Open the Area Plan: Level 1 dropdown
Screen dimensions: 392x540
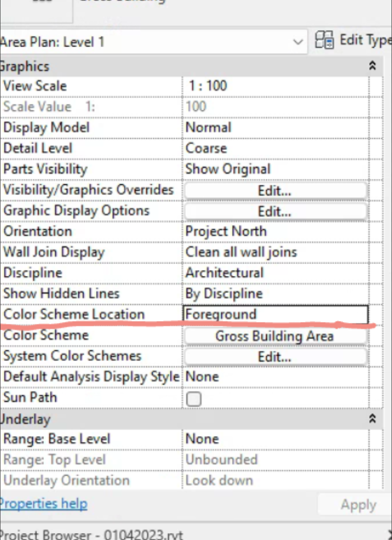(153, 42)
